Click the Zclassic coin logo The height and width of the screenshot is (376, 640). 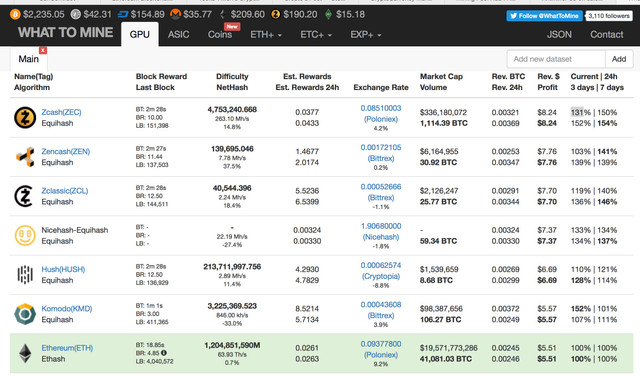click(24, 196)
